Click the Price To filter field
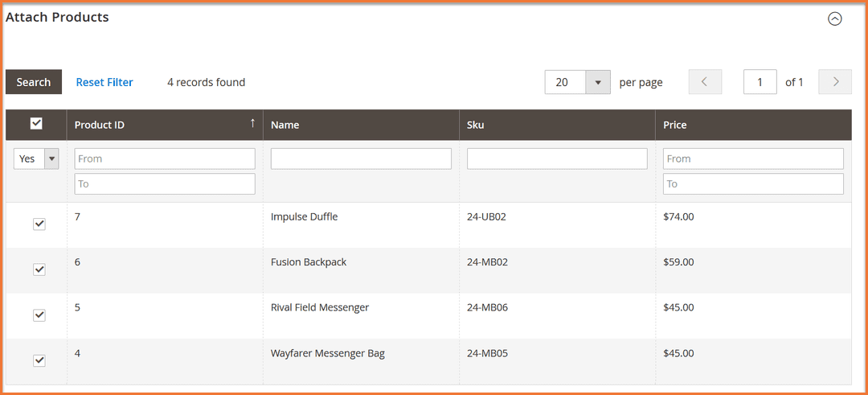The image size is (868, 395). 753,184
